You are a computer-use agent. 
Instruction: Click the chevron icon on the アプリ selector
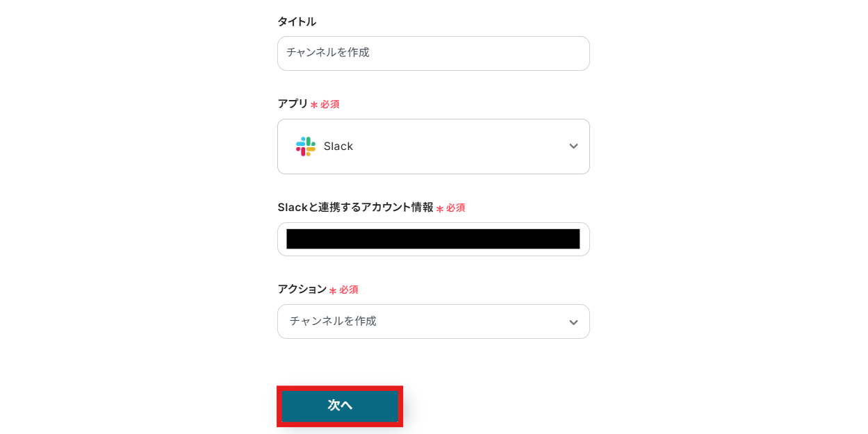(573, 146)
